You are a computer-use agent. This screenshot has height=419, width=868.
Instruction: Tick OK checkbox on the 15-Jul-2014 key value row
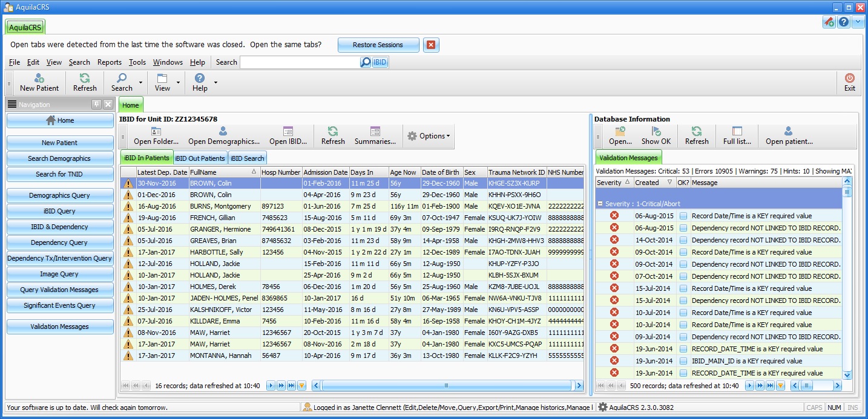(683, 288)
